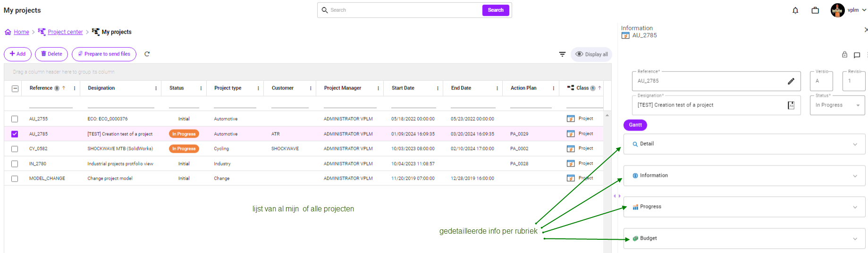Sort by the Designation column header
Image resolution: width=868 pixels, height=253 pixels.
101,88
